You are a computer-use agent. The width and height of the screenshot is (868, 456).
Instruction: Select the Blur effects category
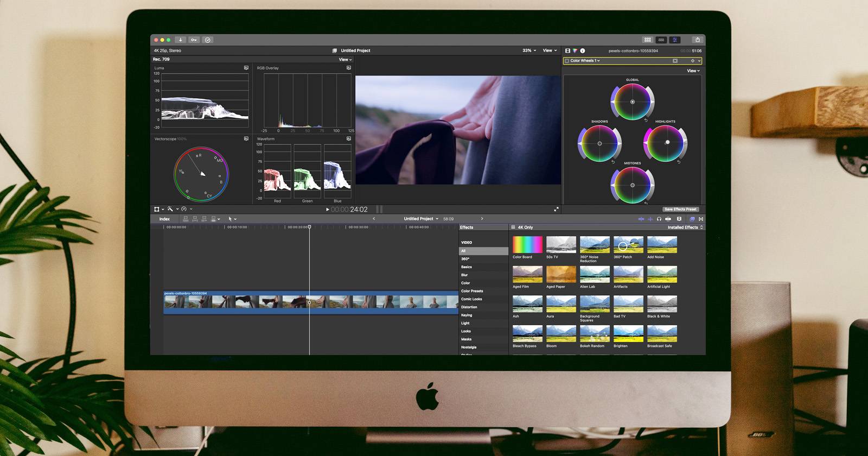click(x=464, y=275)
